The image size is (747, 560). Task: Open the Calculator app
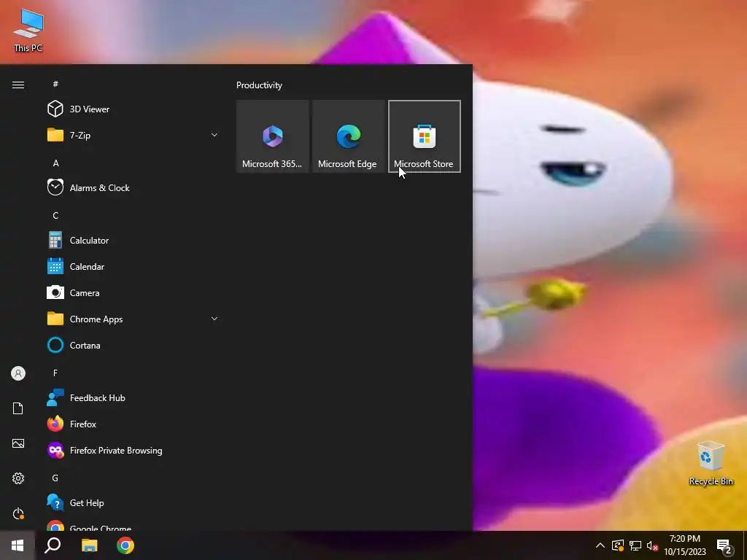coord(133,241)
